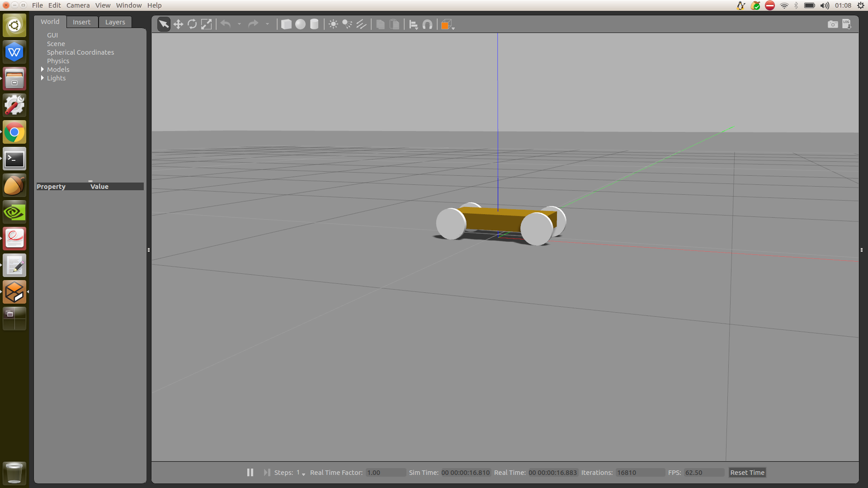
Task: Expand the Models tree item
Action: pos(42,70)
